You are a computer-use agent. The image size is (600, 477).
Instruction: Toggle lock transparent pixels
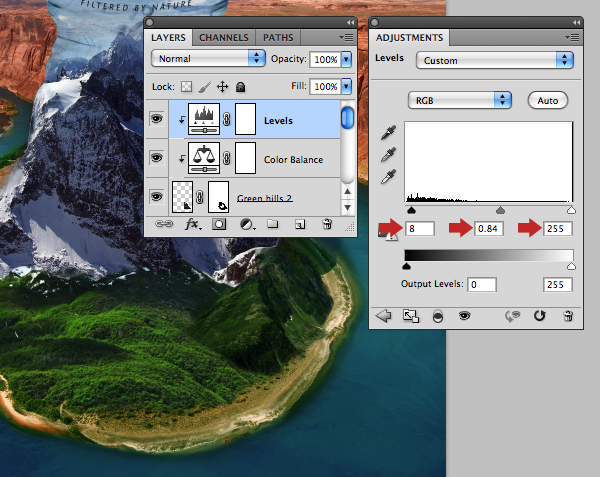(x=186, y=86)
